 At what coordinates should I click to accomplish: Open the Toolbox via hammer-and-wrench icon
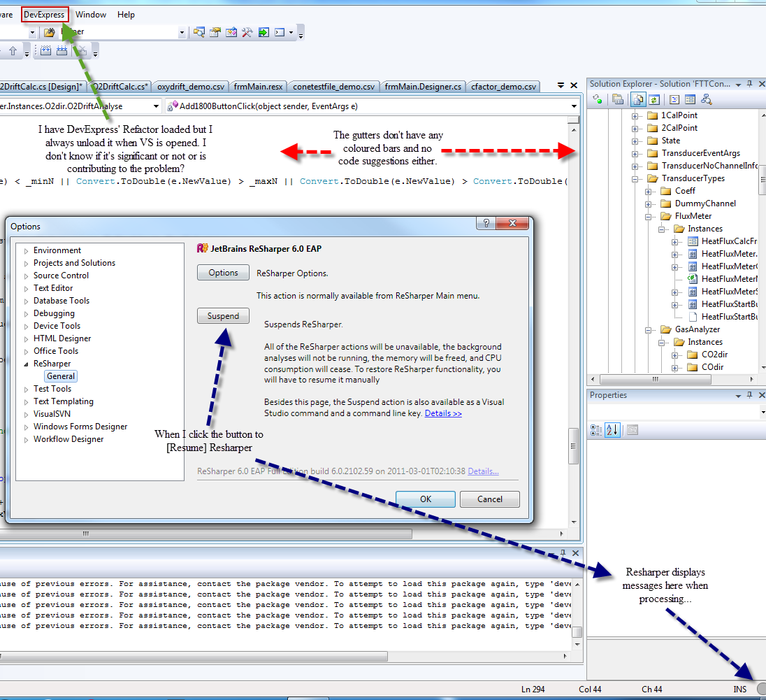(x=247, y=32)
